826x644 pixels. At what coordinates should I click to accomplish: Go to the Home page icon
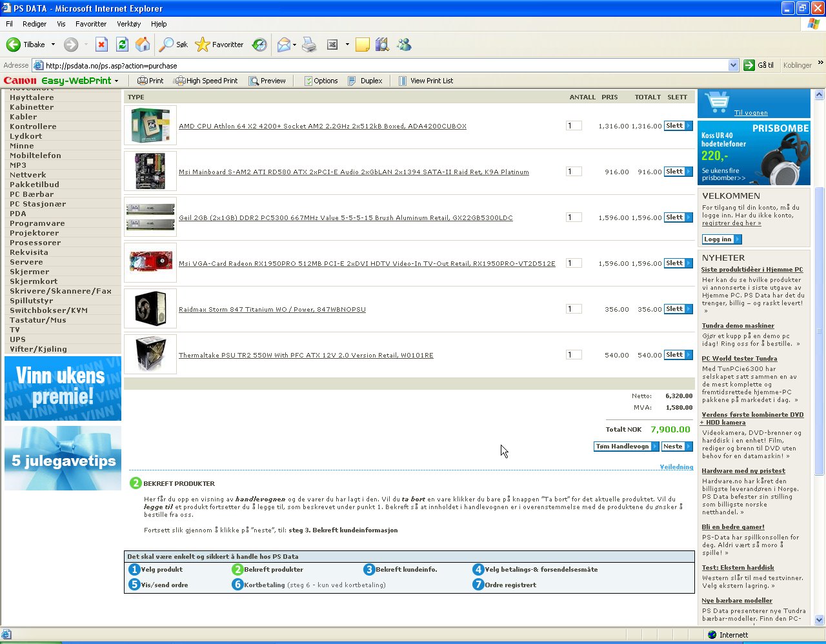point(143,45)
